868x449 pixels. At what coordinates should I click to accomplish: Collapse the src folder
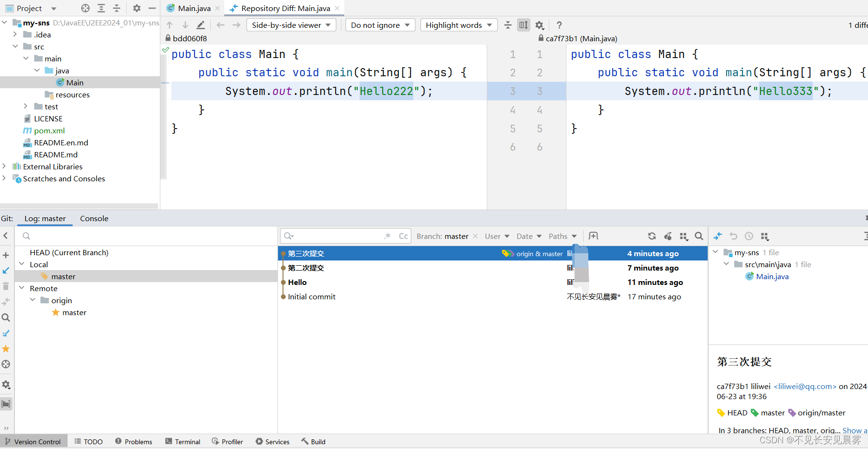point(15,47)
